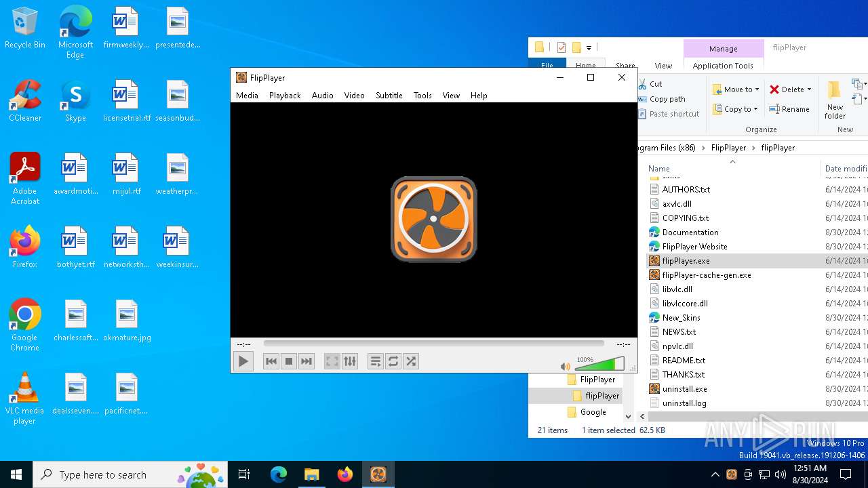Click Paste shortcut in Explorer ribbon
The width and height of the screenshot is (868, 488).
[x=669, y=114]
